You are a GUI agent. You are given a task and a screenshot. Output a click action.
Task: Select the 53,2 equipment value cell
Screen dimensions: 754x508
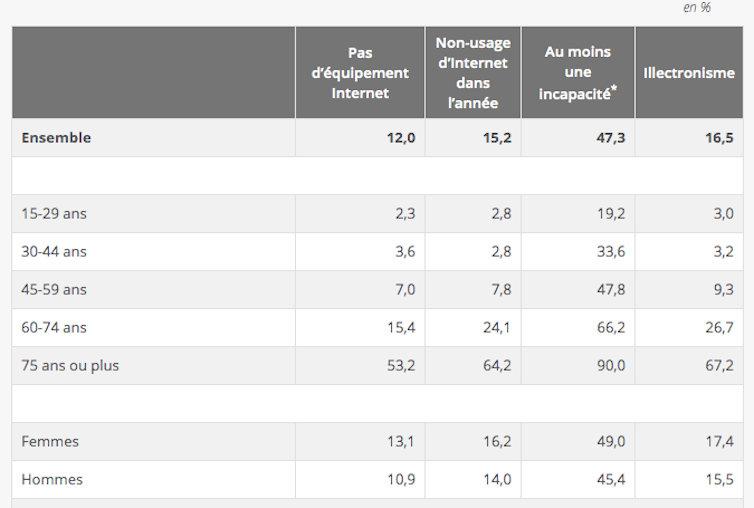point(401,366)
